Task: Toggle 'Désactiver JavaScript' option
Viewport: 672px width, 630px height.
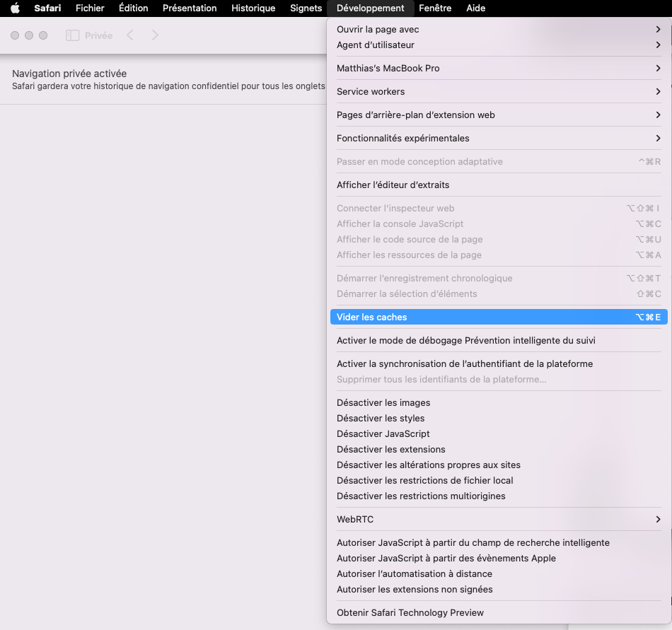Action: [x=383, y=433]
